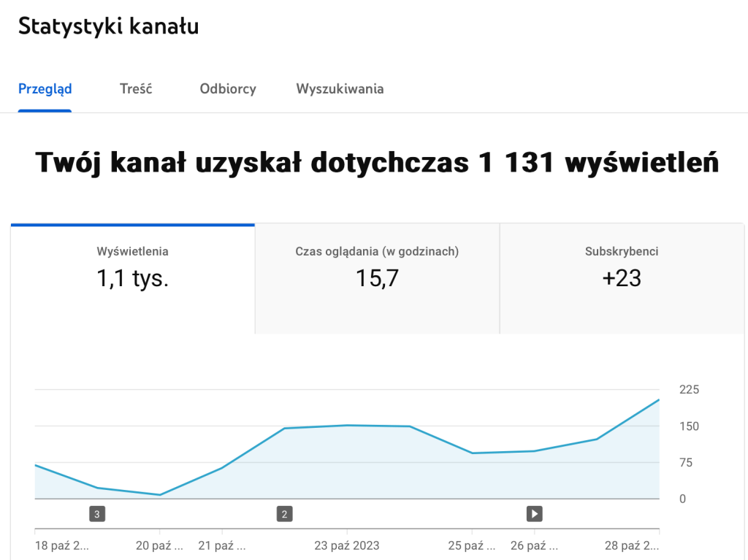748x560 pixels.
Task: Click the Statystyki kanału page title
Action: pyautogui.click(x=109, y=26)
